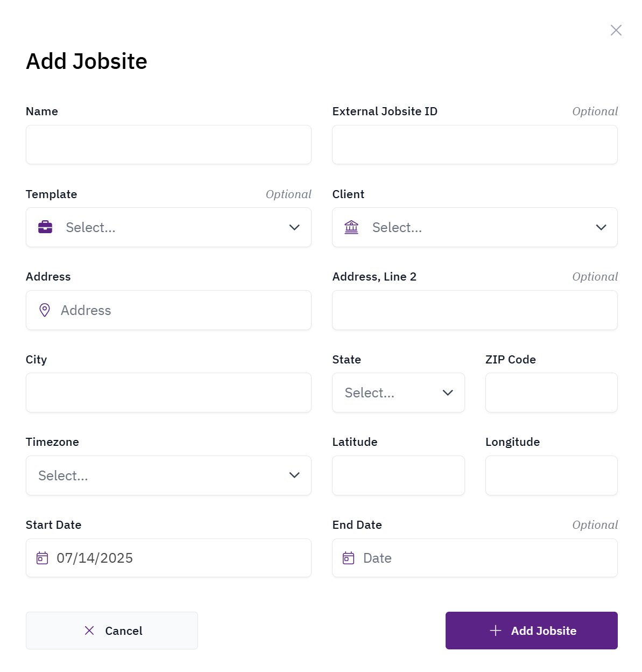Click the X icon to dismiss the dialog
Viewport: 642px width, 672px height.
tap(616, 30)
